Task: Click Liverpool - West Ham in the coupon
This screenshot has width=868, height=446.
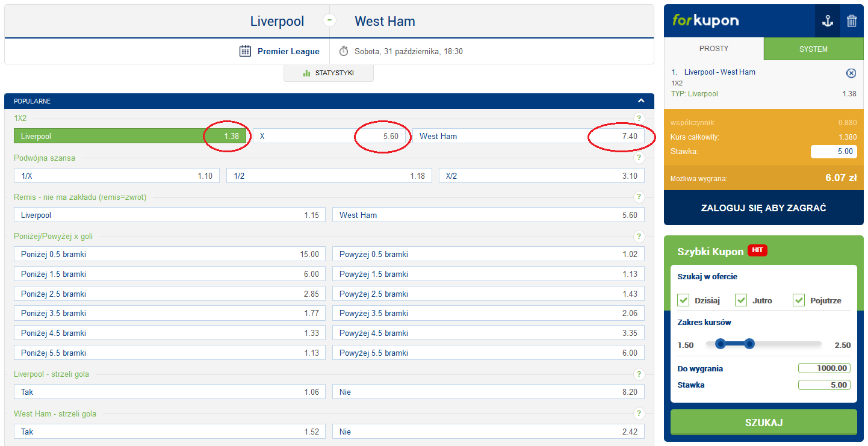Action: 719,72
